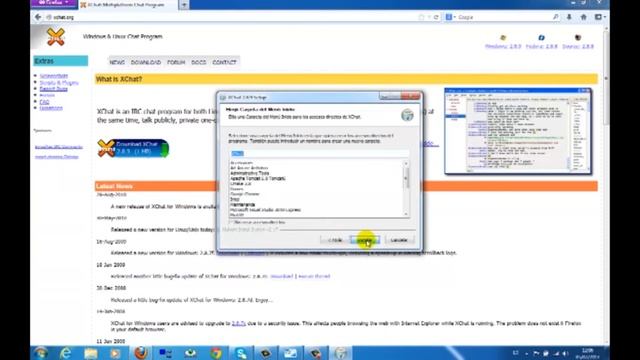Go back using the browser arrow
The width and height of the screenshot is (640, 360).
38,17
